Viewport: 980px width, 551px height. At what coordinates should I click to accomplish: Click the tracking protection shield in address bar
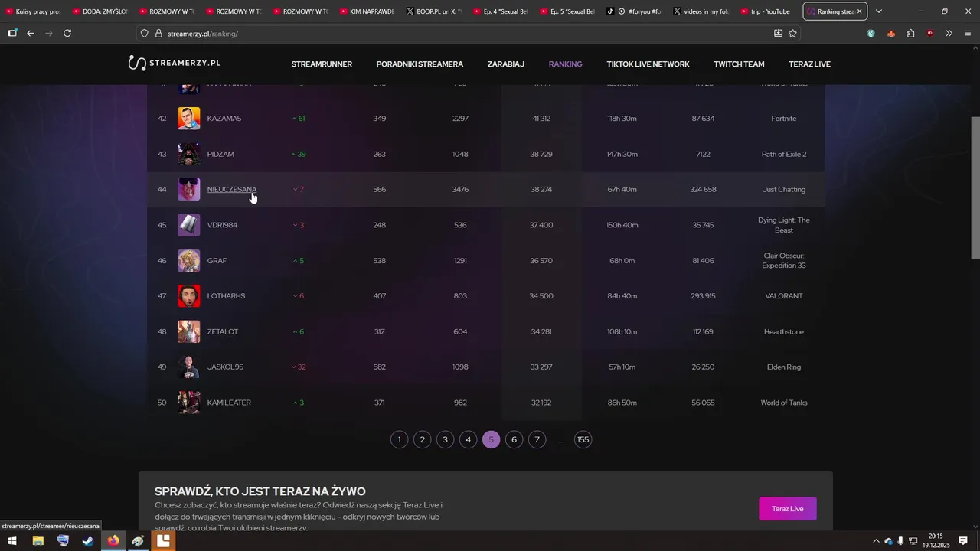click(x=144, y=34)
